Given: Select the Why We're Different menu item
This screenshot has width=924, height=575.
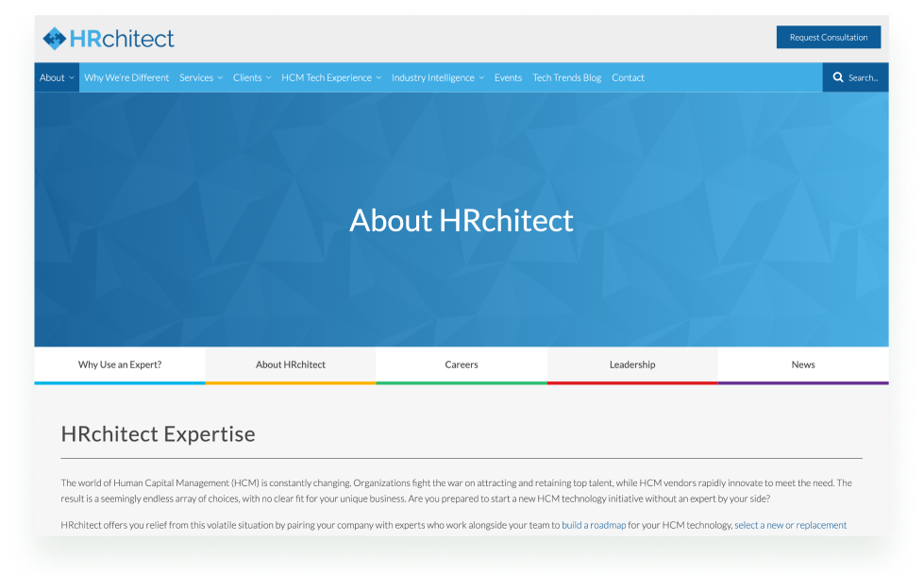Looking at the screenshot, I should 126,77.
